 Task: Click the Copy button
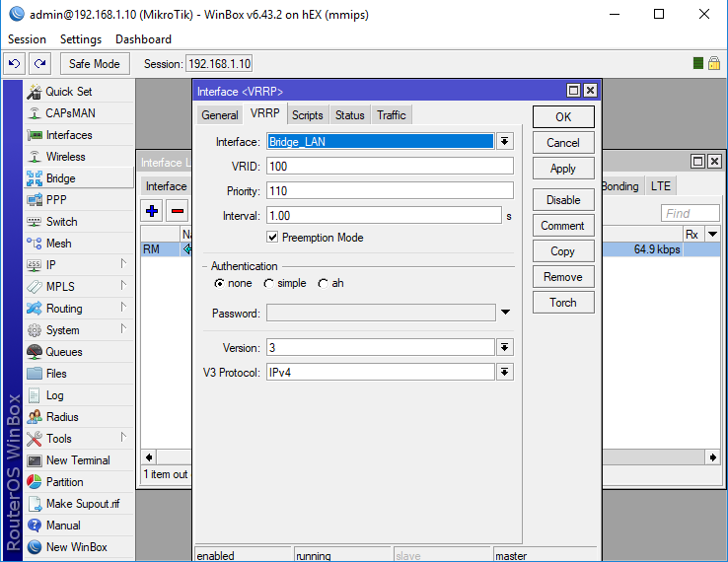563,251
